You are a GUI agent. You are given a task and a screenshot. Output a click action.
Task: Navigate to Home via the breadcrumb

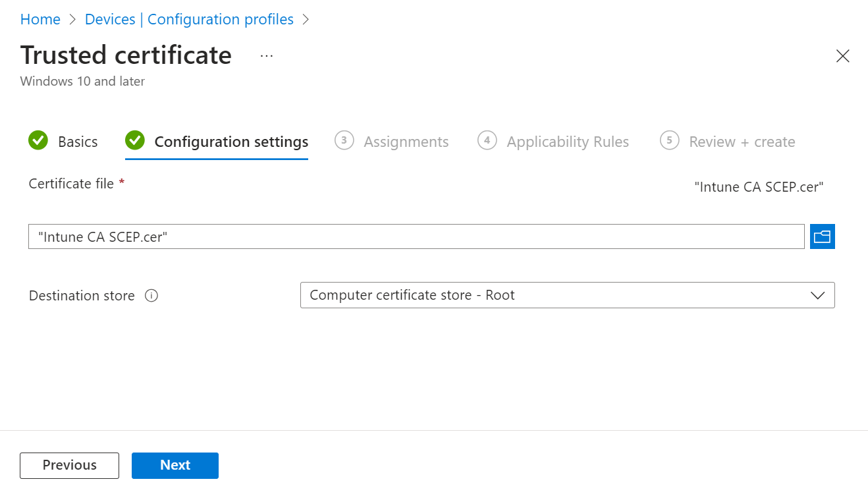tap(40, 20)
